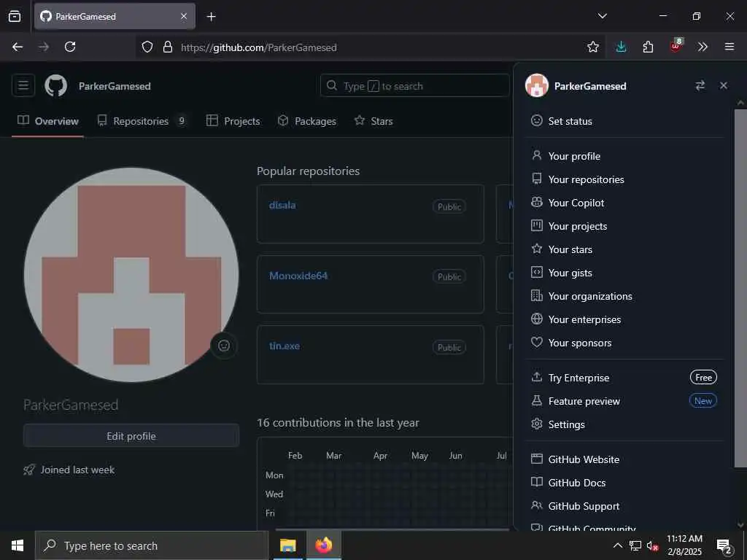Click the ParkerGamesed header username
This screenshot has width=747, height=560.
tap(115, 86)
